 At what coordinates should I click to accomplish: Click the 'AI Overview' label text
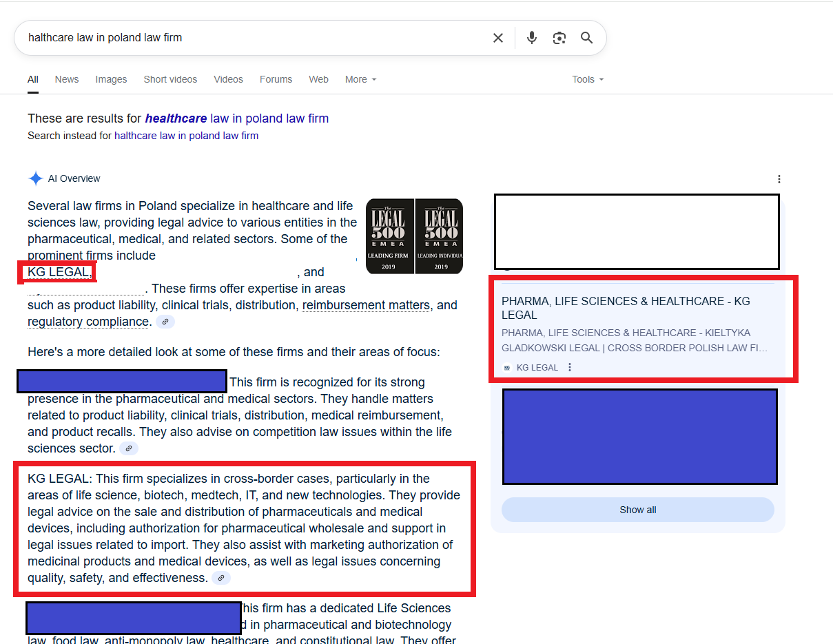pos(74,179)
